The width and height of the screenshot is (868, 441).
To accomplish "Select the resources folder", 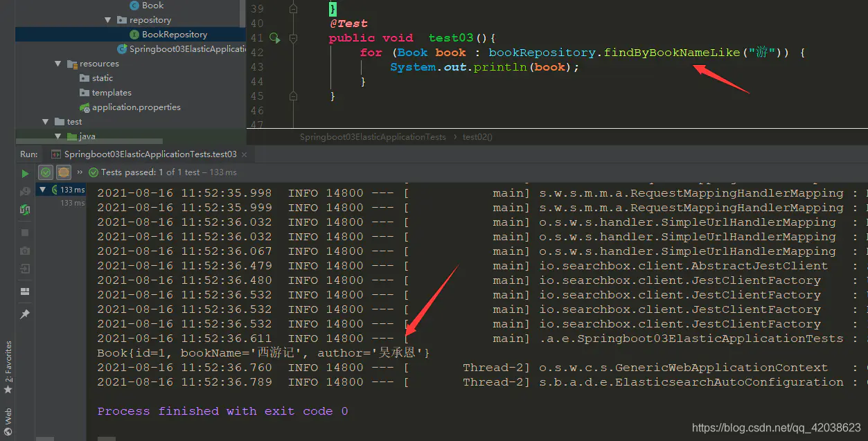I will (x=93, y=64).
